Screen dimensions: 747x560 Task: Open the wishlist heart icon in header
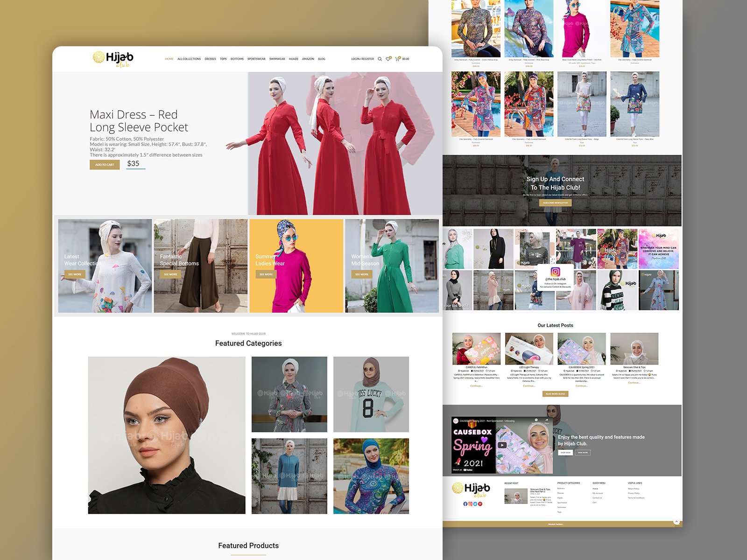click(388, 59)
